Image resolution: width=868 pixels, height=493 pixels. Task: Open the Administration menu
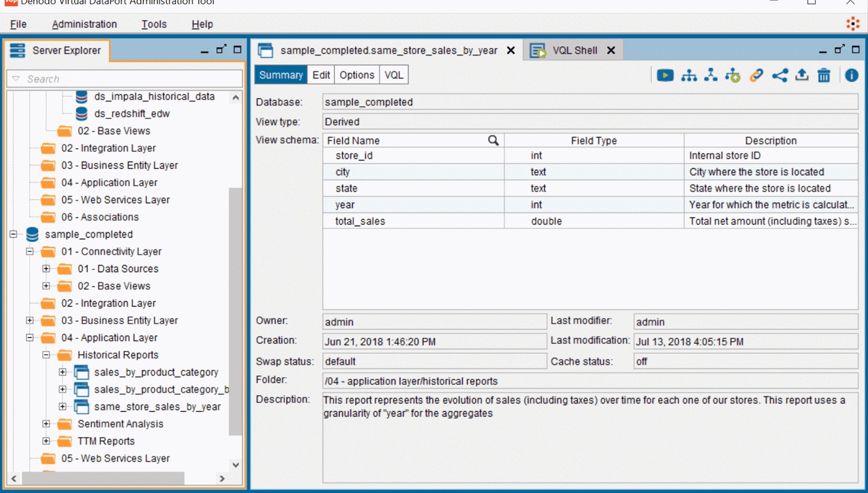tap(84, 24)
